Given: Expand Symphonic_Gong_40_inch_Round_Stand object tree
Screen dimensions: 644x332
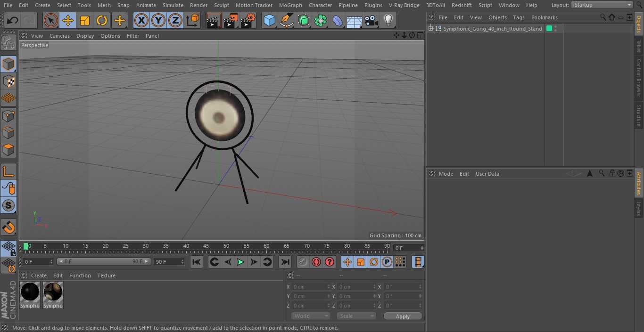Looking at the screenshot, I should [430, 29].
